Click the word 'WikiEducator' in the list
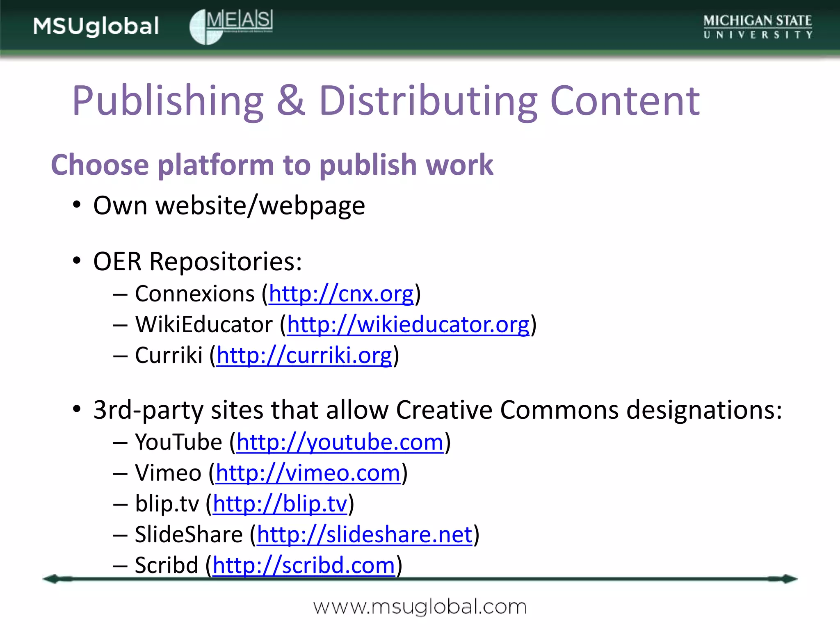This screenshot has width=840, height=630. coord(204,325)
